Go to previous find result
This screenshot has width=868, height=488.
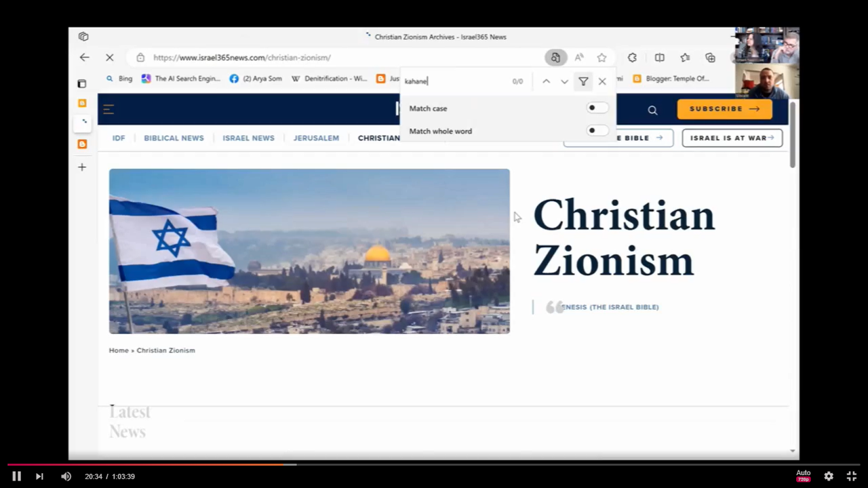pyautogui.click(x=546, y=81)
